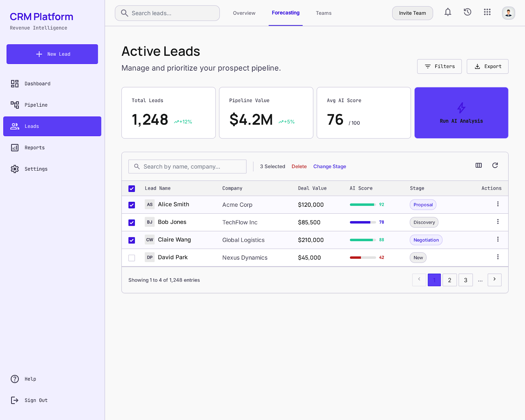
Task: Click the Avg AI Score card
Action: (x=364, y=113)
